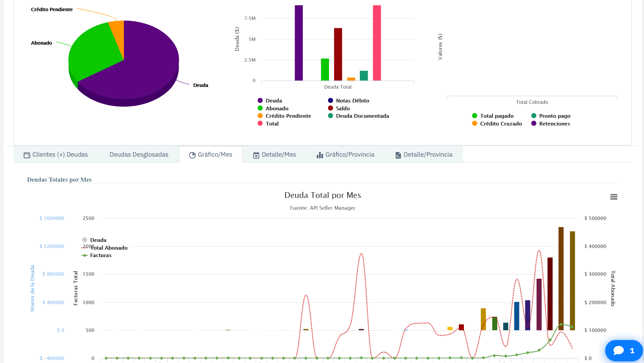Click the calendar icon on Detalle/Mes tab

(256, 155)
